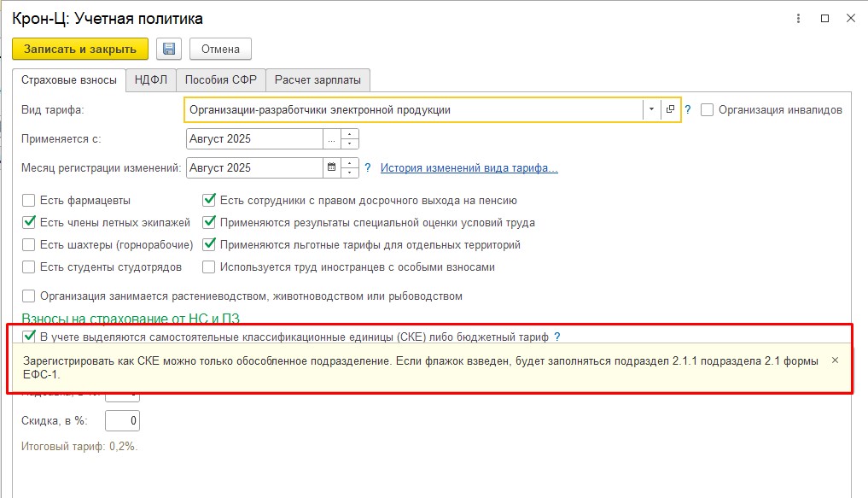Click the ellipsis button in Применяется с field
Image resolution: width=868 pixels, height=498 pixels.
[331, 138]
